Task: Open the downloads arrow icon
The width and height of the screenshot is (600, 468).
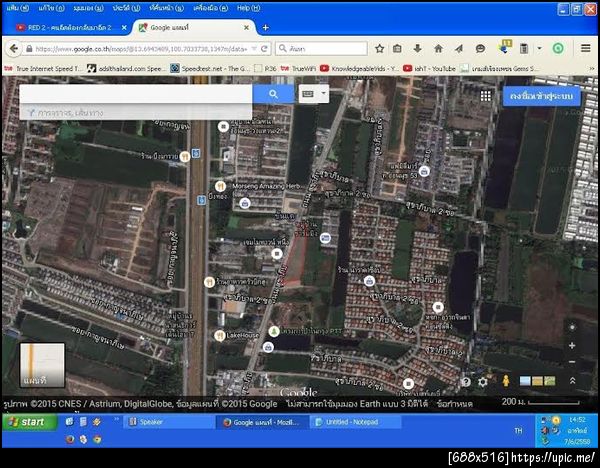Action: (417, 49)
